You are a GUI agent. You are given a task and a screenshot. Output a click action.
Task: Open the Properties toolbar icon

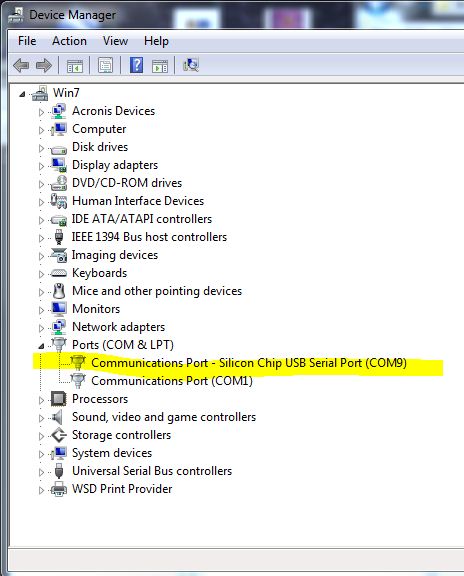click(105, 66)
